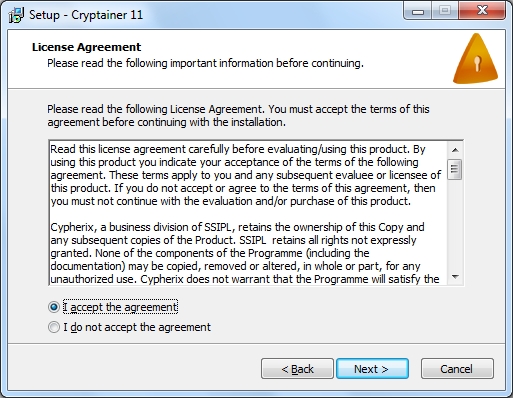The image size is (513, 398).
Task: Choose "I do not accept the agreement" option
Action: coord(54,327)
